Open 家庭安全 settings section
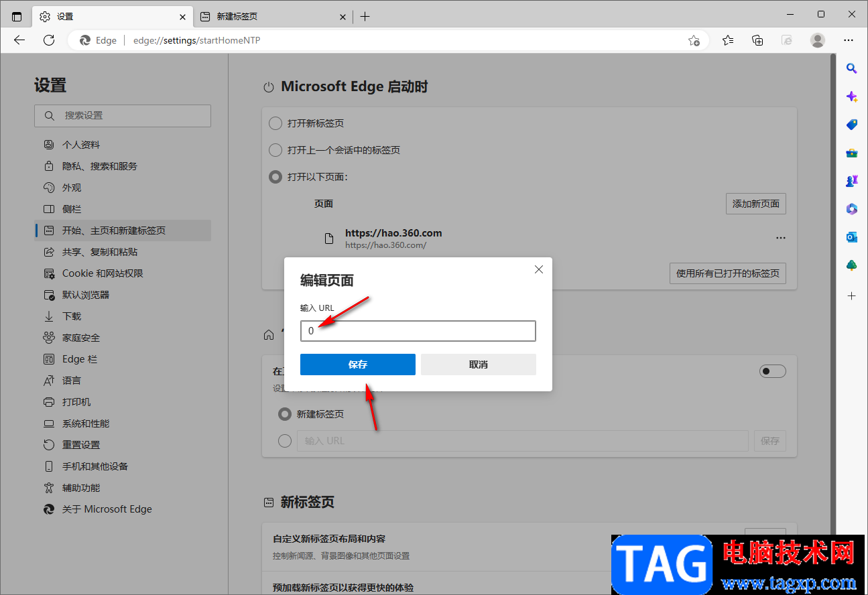868x595 pixels. tap(123, 338)
